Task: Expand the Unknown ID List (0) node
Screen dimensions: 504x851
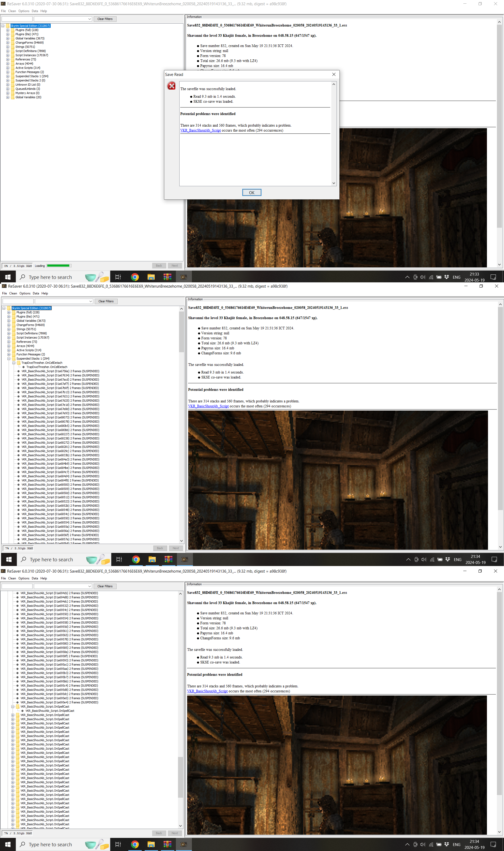Action: coord(7,85)
